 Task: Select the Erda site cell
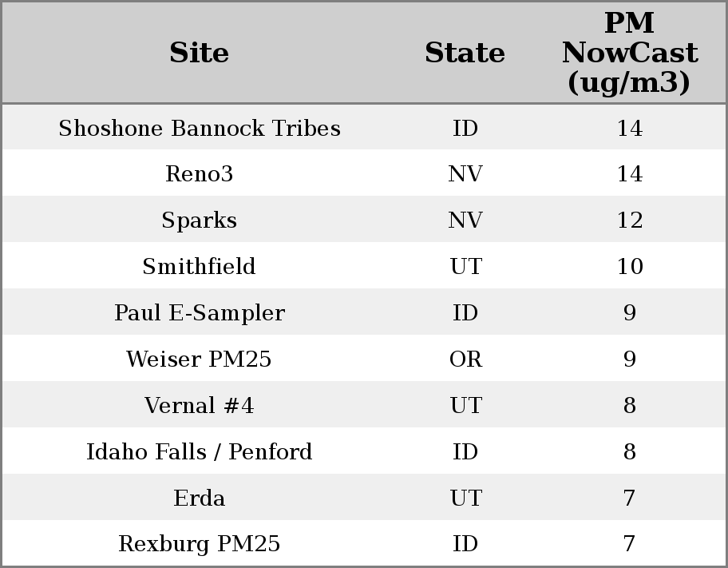pyautogui.click(x=199, y=498)
